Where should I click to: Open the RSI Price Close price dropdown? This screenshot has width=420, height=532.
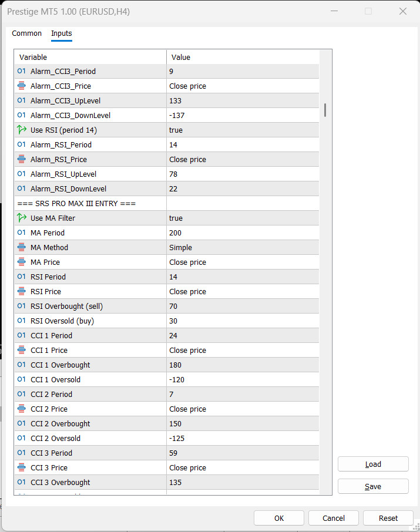243,291
